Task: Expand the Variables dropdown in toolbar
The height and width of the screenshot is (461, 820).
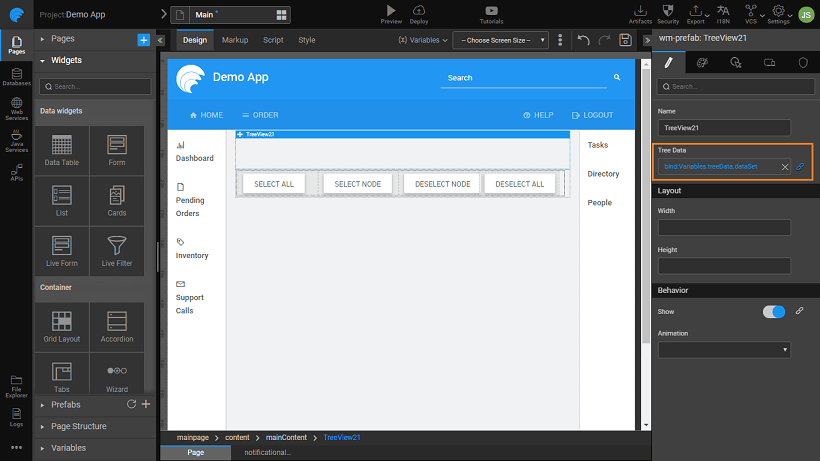Action: coord(422,40)
